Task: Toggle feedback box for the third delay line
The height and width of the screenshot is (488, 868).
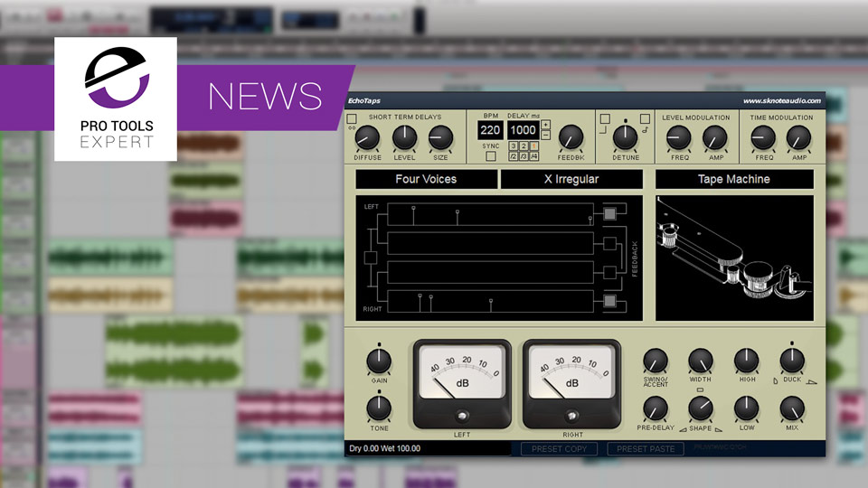Action: [609, 272]
